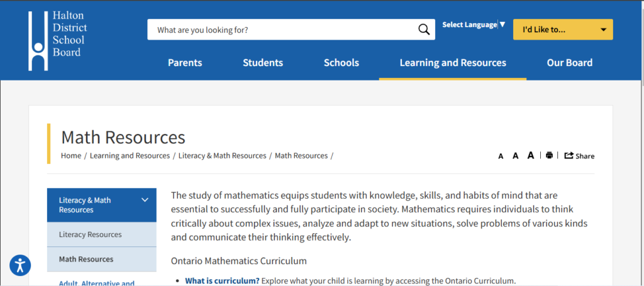The height and width of the screenshot is (286, 644).
Task: Open the 'What is curriculum?' link
Action: 222,281
